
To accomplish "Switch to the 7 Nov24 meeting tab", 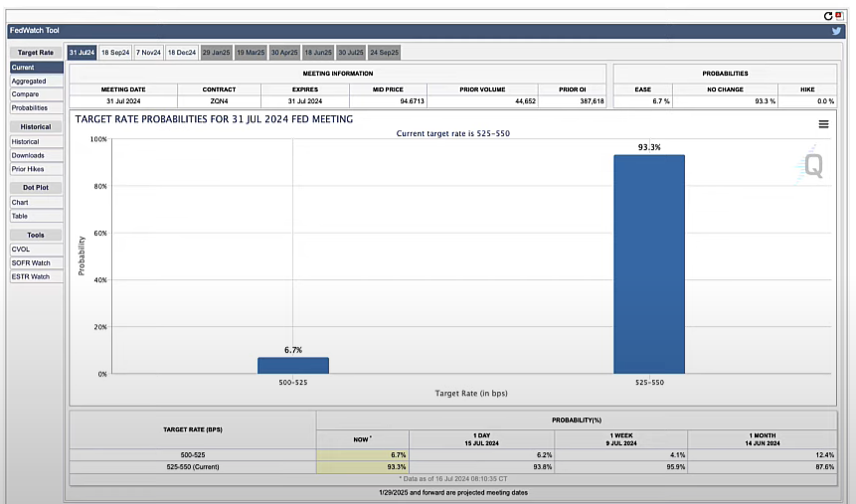I will [148, 52].
